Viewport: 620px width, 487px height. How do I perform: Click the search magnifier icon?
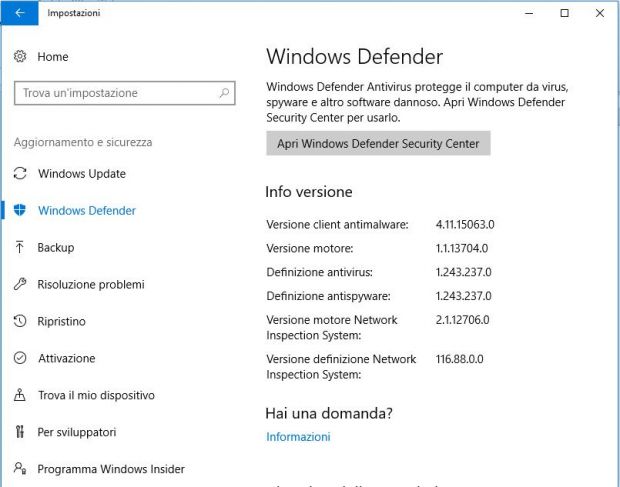click(224, 93)
